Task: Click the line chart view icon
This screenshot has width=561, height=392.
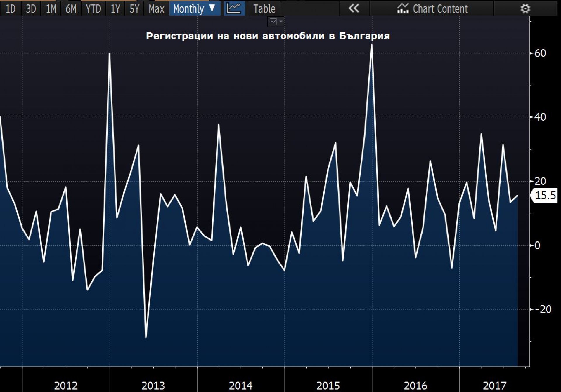Action: click(x=234, y=9)
